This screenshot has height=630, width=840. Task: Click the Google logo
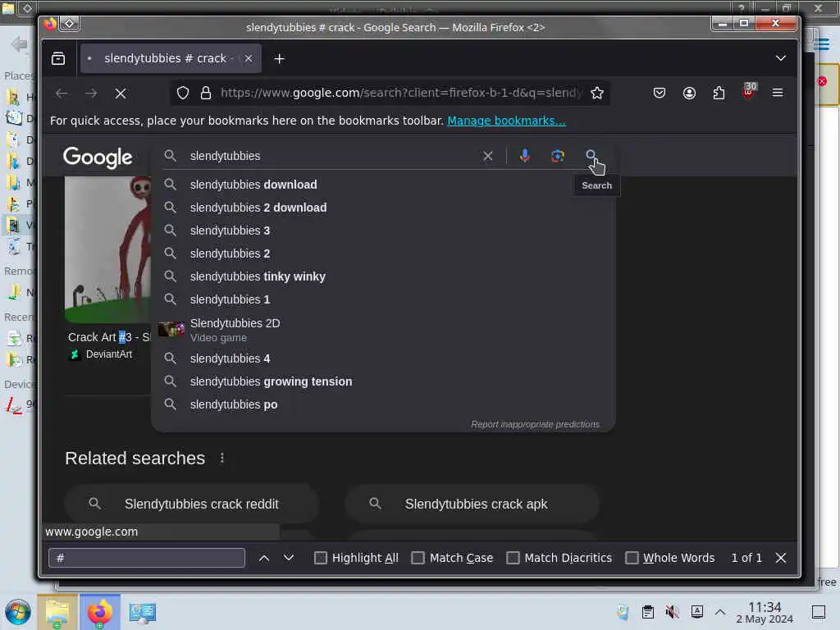(98, 157)
